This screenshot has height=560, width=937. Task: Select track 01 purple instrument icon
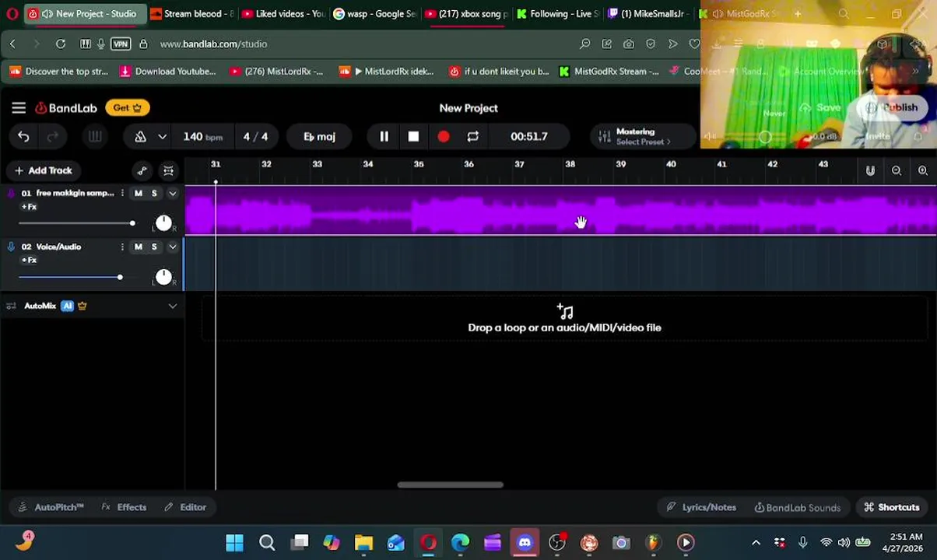tap(11, 194)
